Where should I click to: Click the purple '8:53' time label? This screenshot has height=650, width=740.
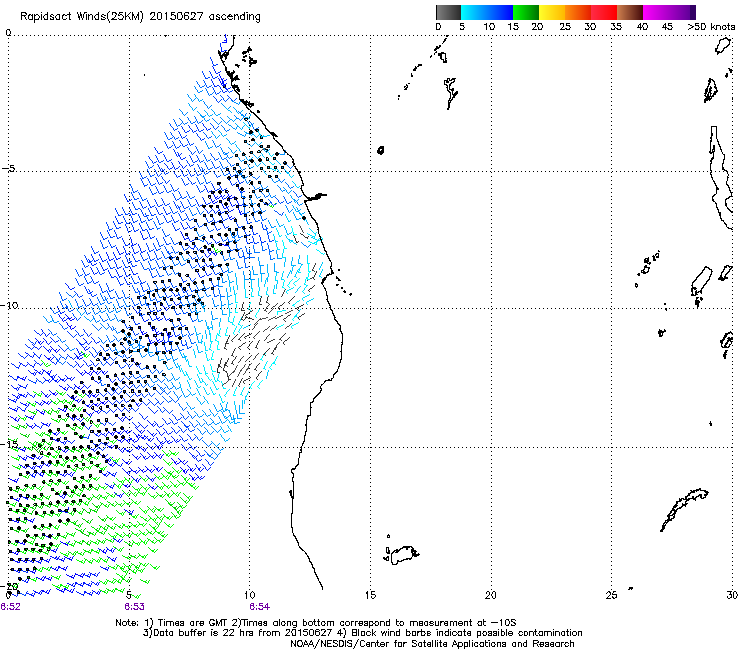pyautogui.click(x=135, y=607)
